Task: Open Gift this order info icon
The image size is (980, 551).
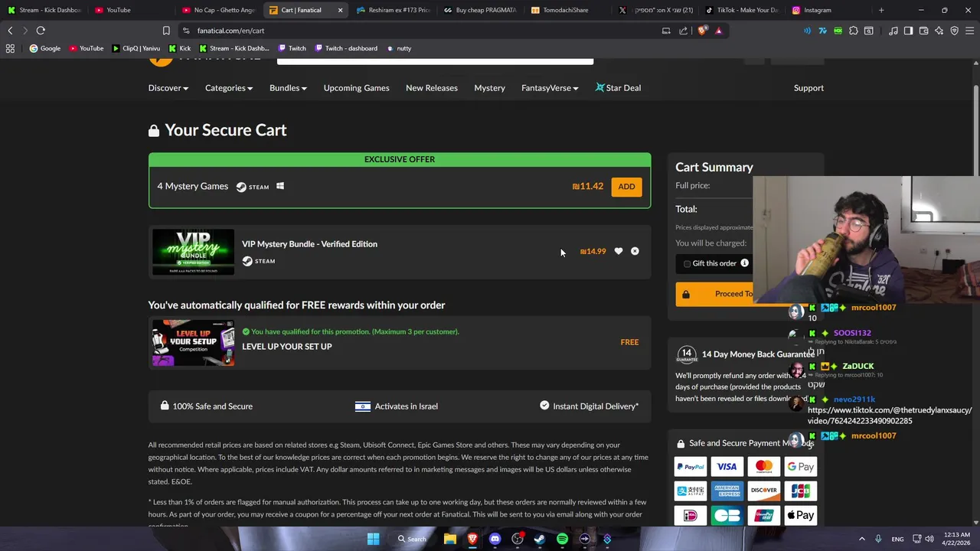Action: click(744, 263)
